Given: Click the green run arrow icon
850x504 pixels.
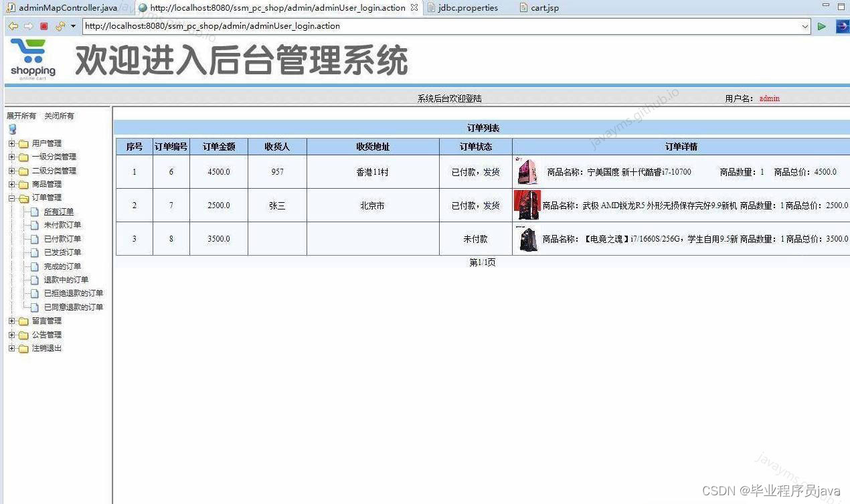Looking at the screenshot, I should coord(822,27).
